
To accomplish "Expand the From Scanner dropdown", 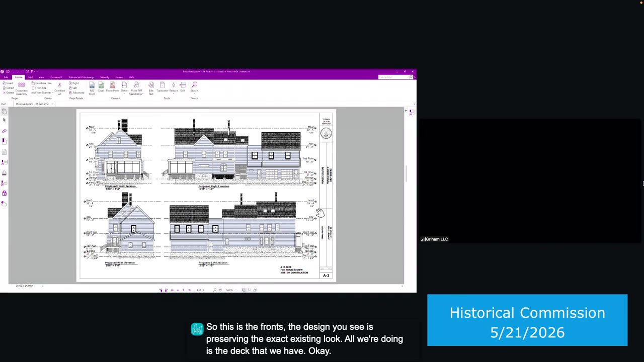I will click(x=42, y=93).
